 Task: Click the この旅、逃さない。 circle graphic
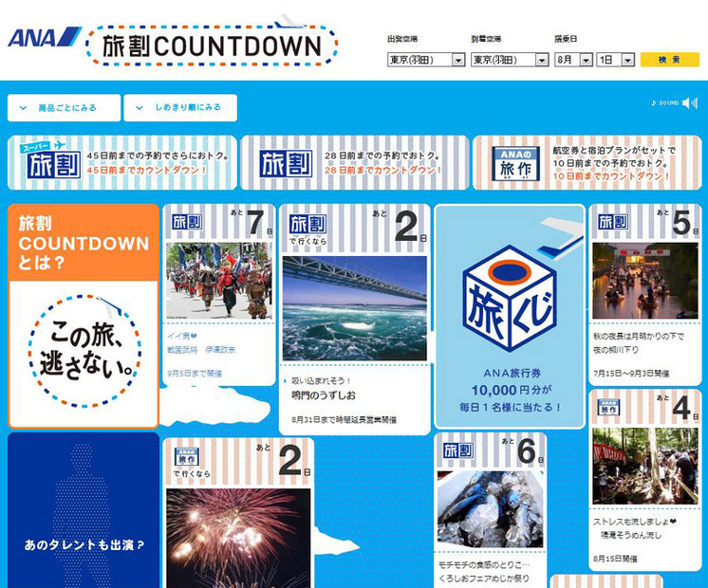84,351
